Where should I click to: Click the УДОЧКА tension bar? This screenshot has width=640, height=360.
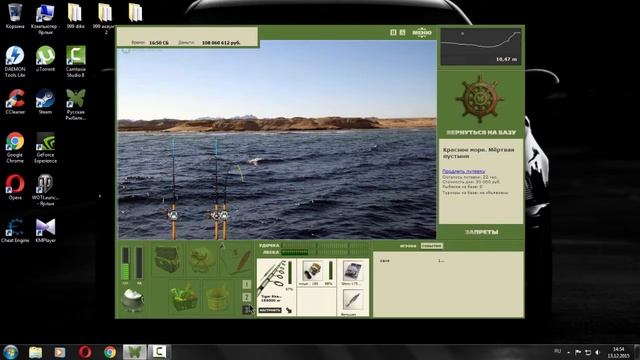pyautogui.click(x=325, y=246)
